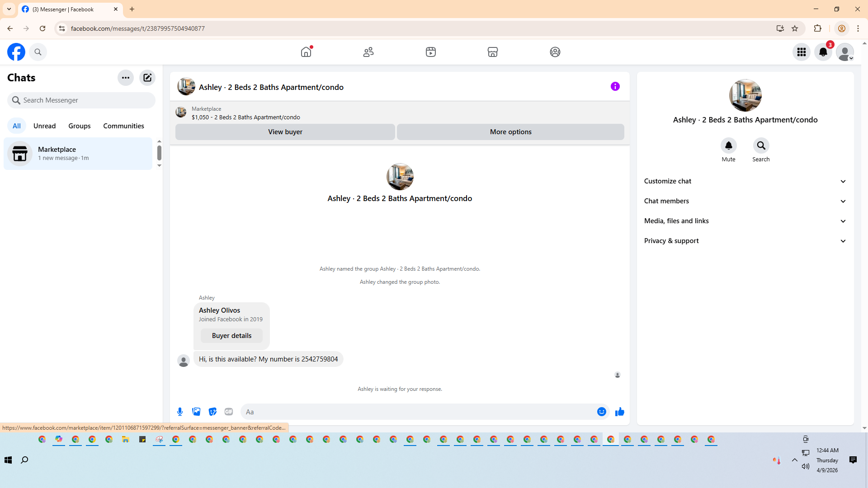Screen dimensions: 868x488
Task: Toggle the purple conversation information icon
Action: [x=615, y=86]
